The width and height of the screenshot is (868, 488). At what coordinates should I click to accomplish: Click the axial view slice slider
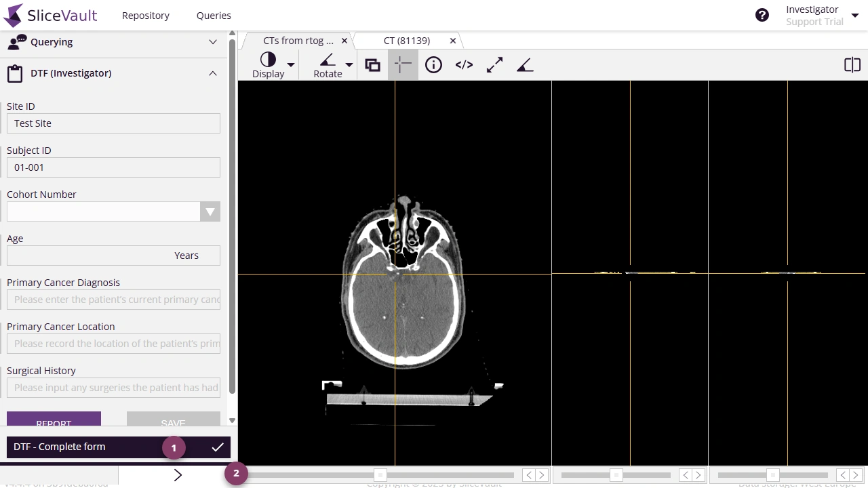pyautogui.click(x=380, y=475)
